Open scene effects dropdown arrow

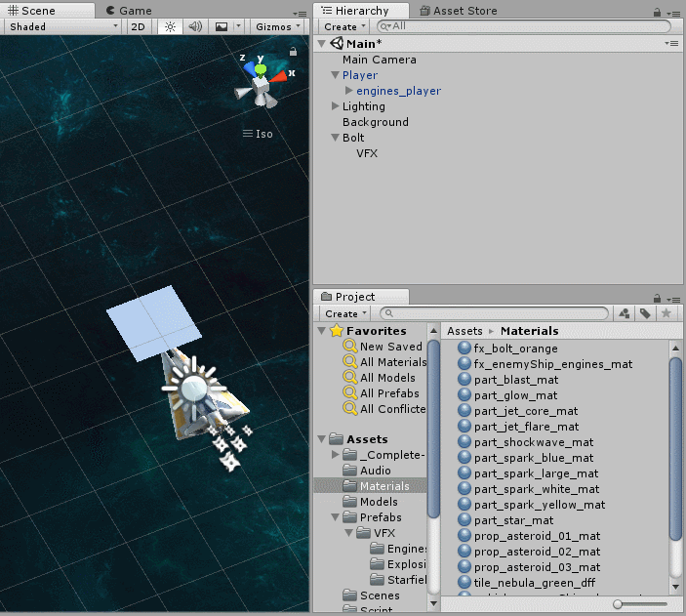click(x=238, y=27)
